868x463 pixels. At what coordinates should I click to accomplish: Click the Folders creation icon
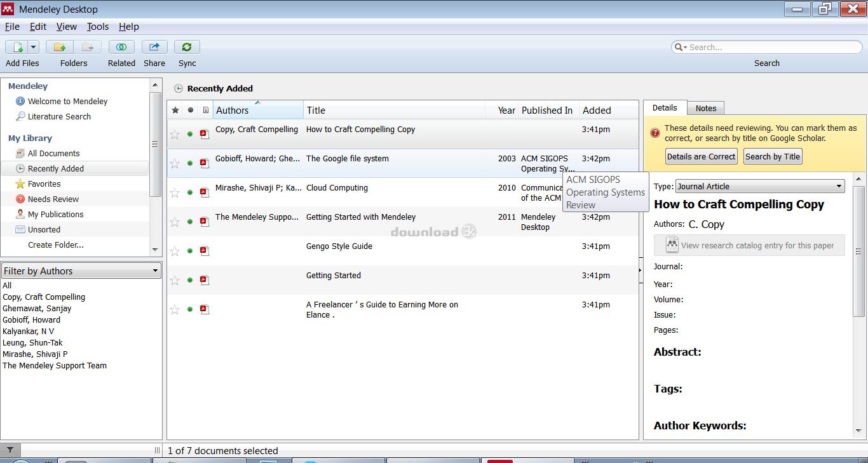coord(59,46)
